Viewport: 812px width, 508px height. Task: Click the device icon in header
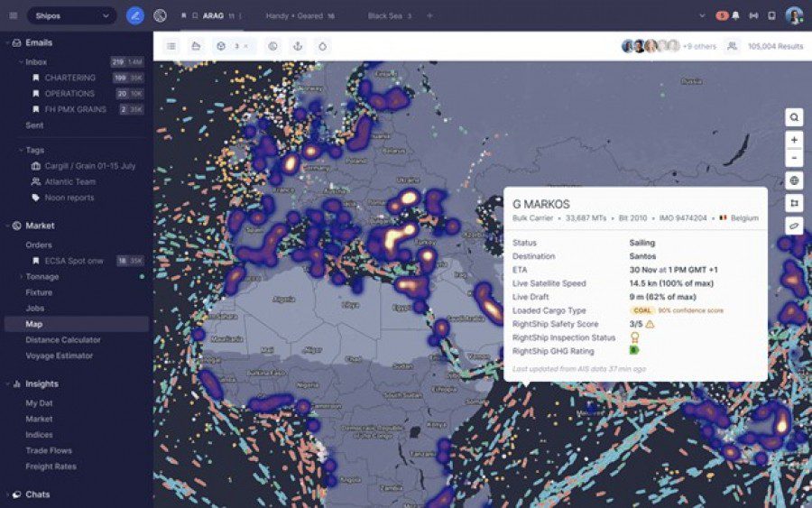click(771, 15)
